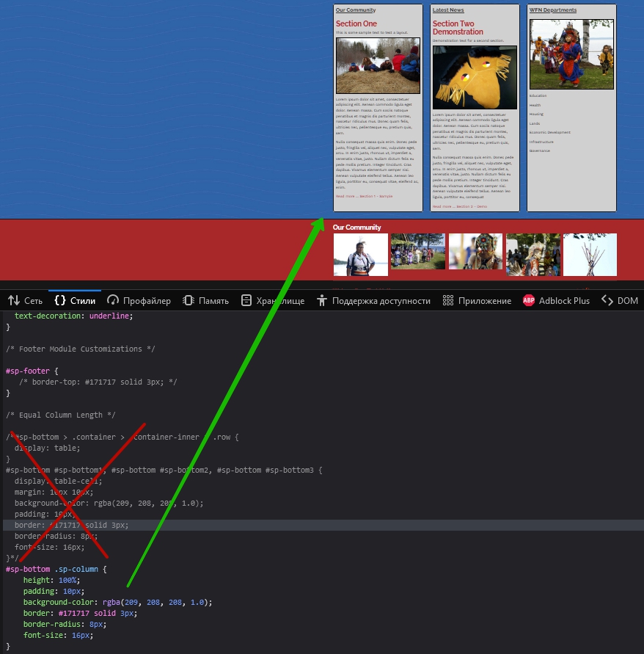Screen dimensions: 644x654
Task: Click the Storage (Хранилище) panel icon
Action: coord(246,300)
